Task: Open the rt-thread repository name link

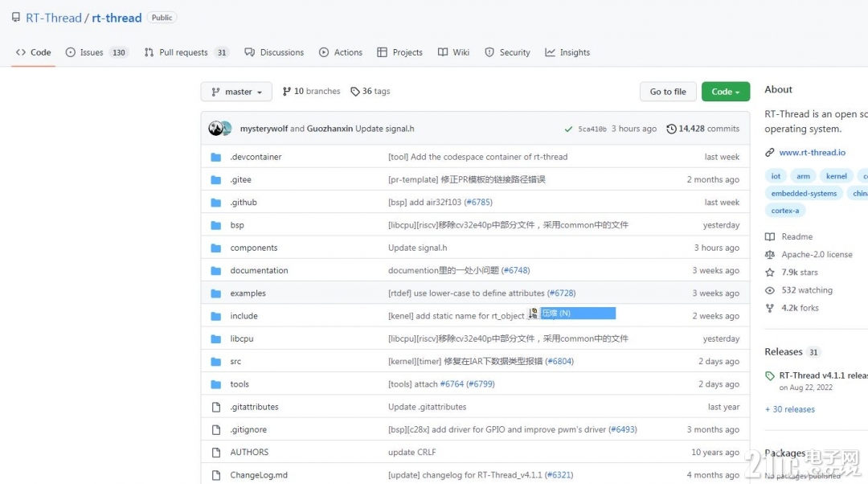Action: tap(117, 18)
